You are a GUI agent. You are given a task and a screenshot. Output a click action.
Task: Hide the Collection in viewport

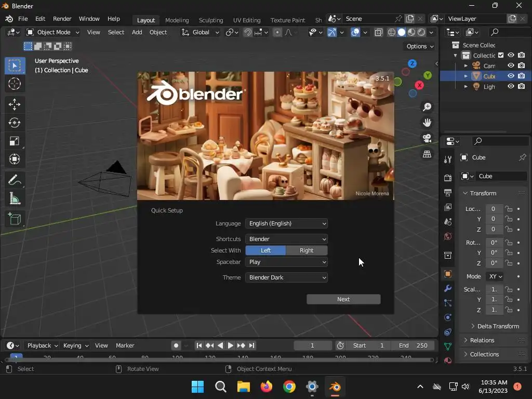[x=511, y=55]
